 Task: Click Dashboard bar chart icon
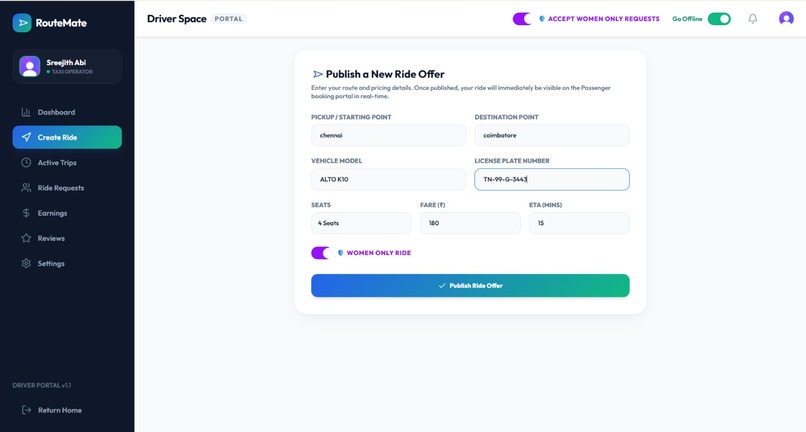click(26, 112)
